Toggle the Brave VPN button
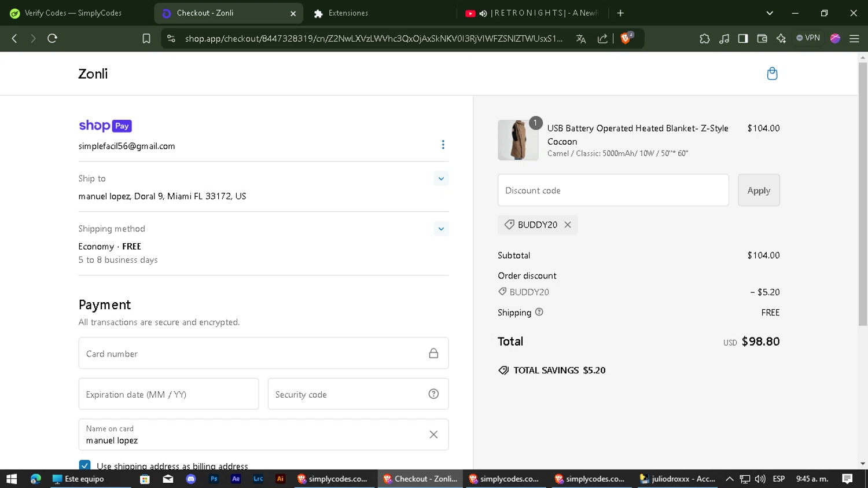 (x=808, y=38)
